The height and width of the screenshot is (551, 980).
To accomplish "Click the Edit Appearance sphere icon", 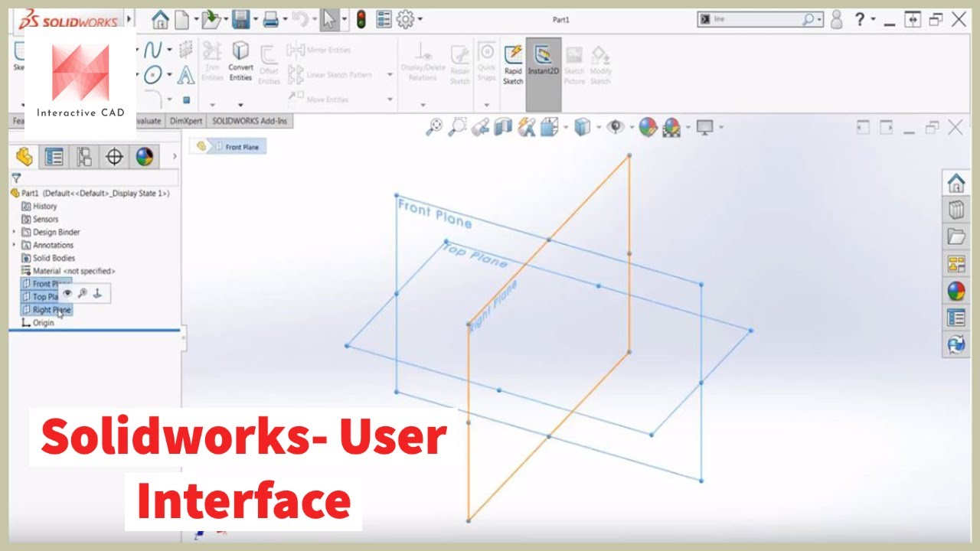I will pos(648,127).
